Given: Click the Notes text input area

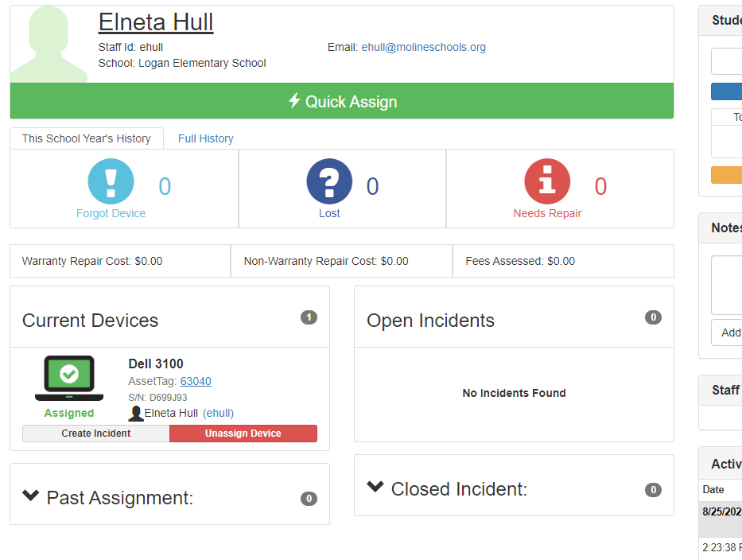Looking at the screenshot, I should [728, 285].
